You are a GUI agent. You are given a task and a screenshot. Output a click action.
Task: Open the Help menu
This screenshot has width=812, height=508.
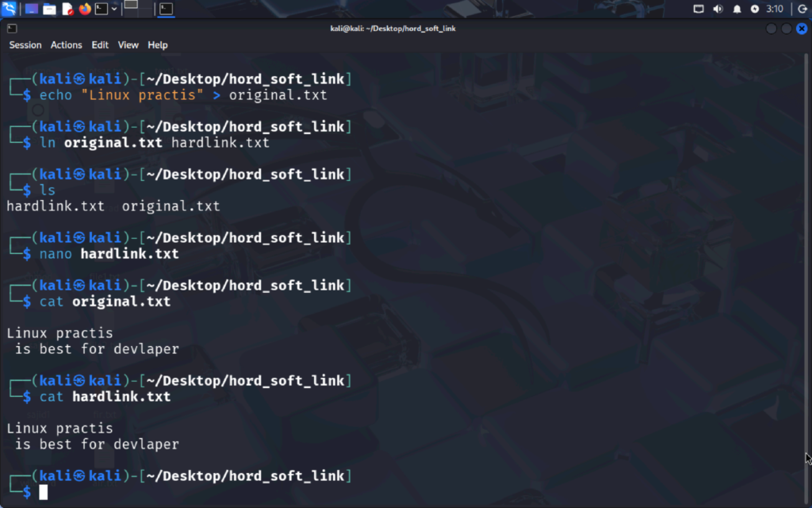(x=158, y=45)
